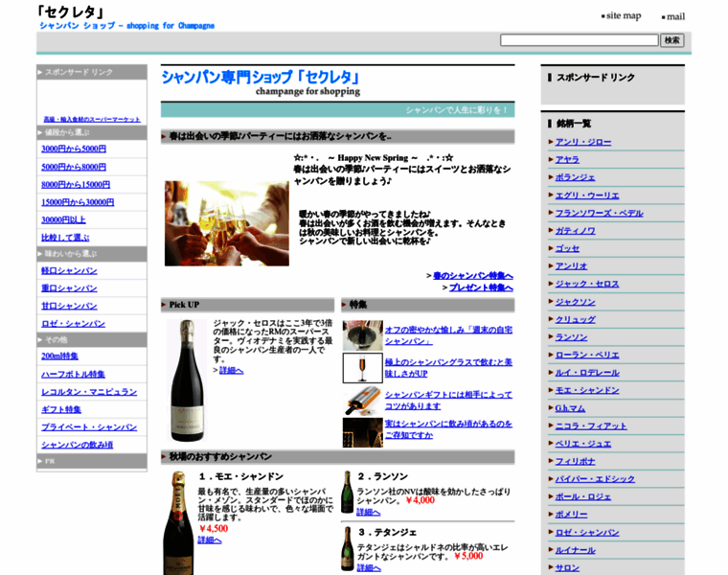Image resolution: width=728 pixels, height=575 pixels.
Task: Click the champagne gift box thumbnail
Action: [363, 401]
